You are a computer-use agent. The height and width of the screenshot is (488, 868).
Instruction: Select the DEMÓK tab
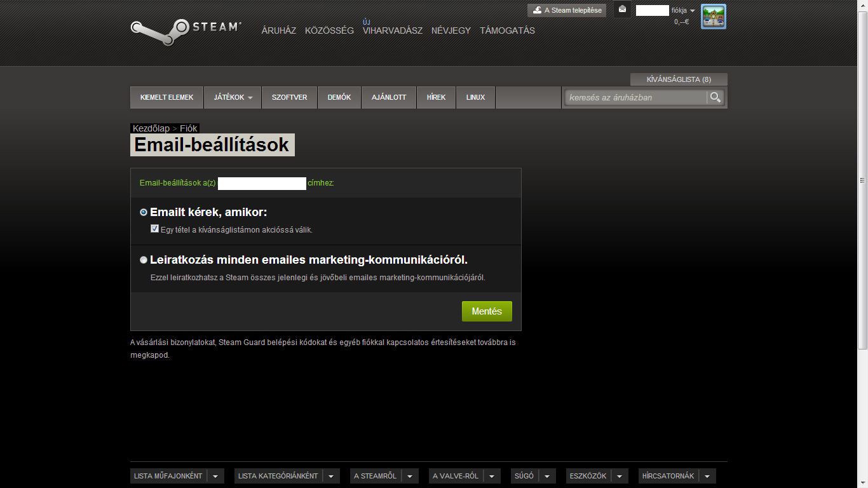pyautogui.click(x=339, y=97)
